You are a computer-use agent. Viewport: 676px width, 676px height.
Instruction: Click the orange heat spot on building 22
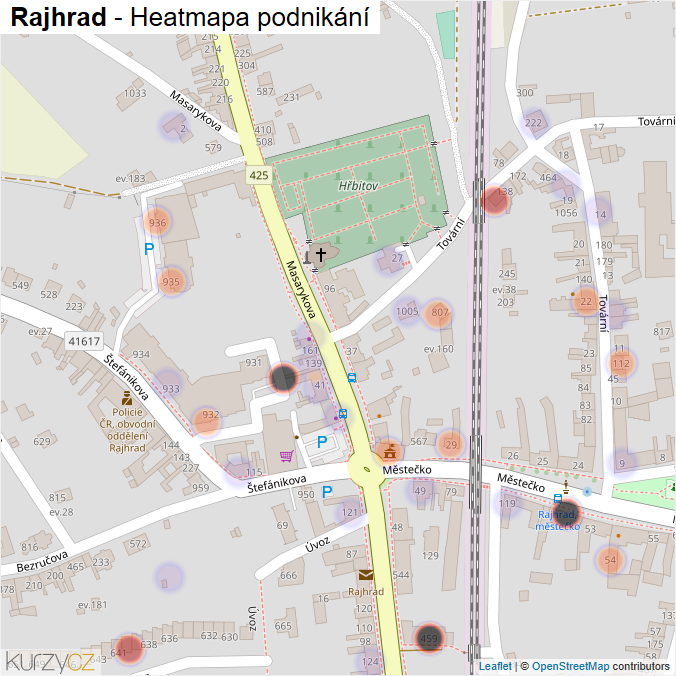tap(585, 301)
